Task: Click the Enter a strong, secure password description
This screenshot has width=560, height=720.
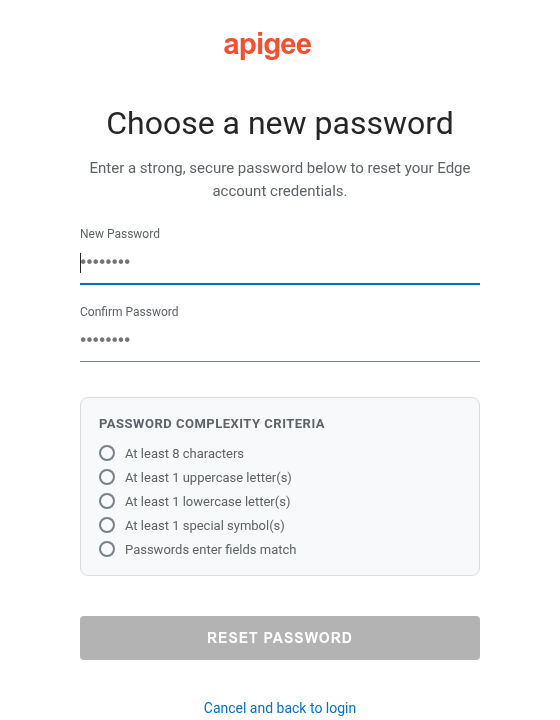Action: (x=280, y=180)
